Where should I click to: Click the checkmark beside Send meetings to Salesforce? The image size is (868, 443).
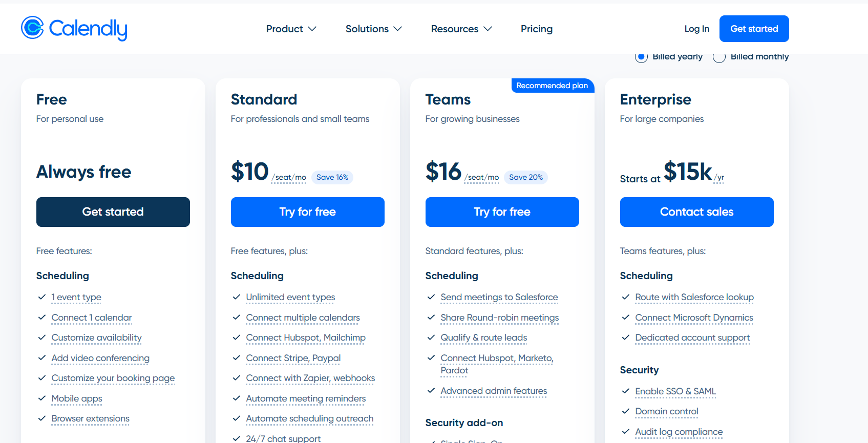click(431, 297)
